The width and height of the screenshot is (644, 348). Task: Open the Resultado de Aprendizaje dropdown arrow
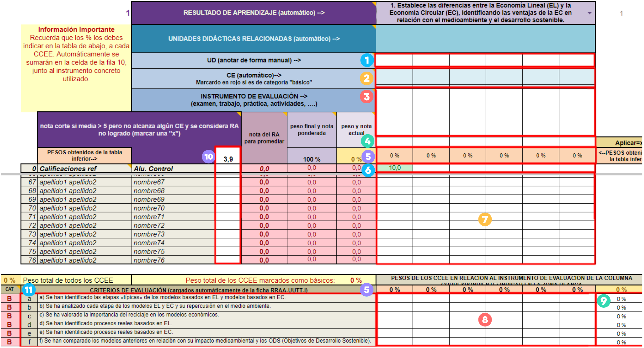[x=589, y=13]
